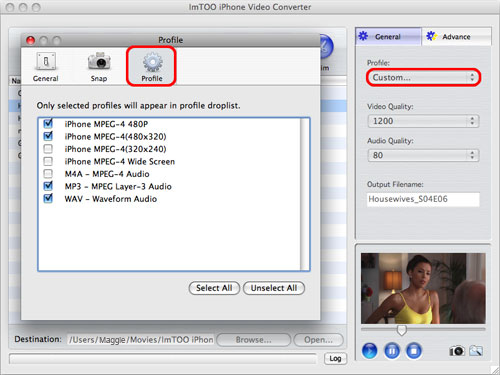Viewport: 500px width, 375px height.
Task: Switch to the General tab in settings panel
Action: (x=389, y=36)
